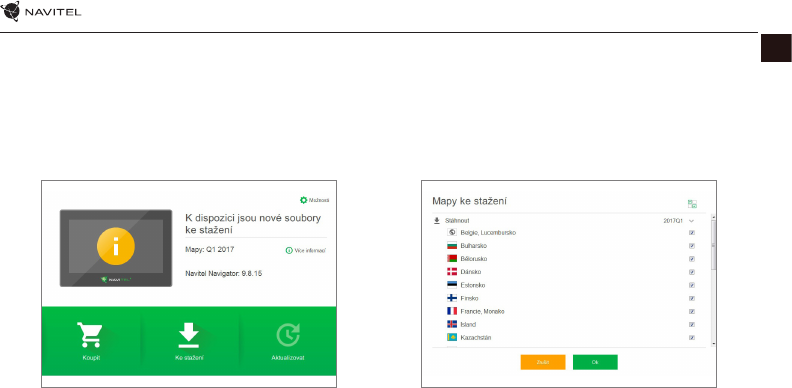Uncheck the Bulharsko map checkbox
Viewport: 792px width, 388px height.
[692, 246]
